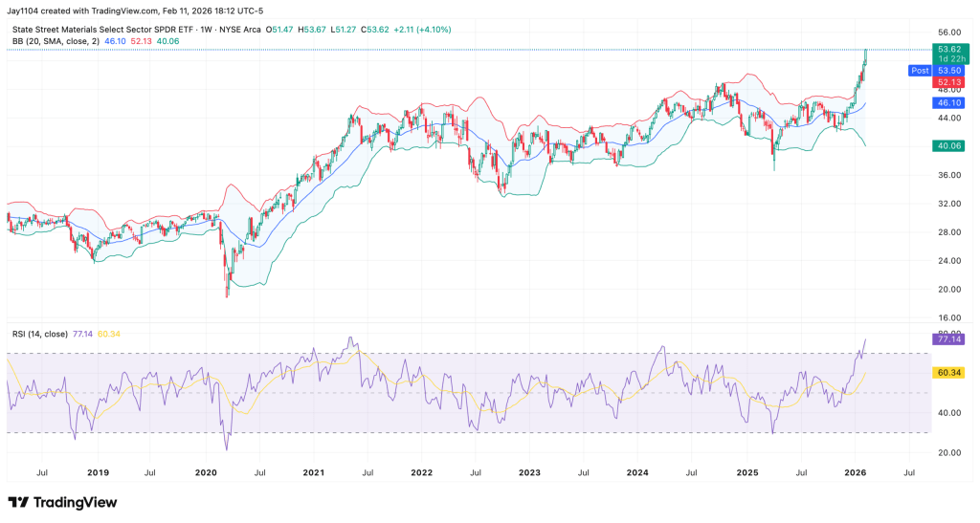Click the 56.00 price scale label
This screenshot has height=523, width=980.
point(948,32)
